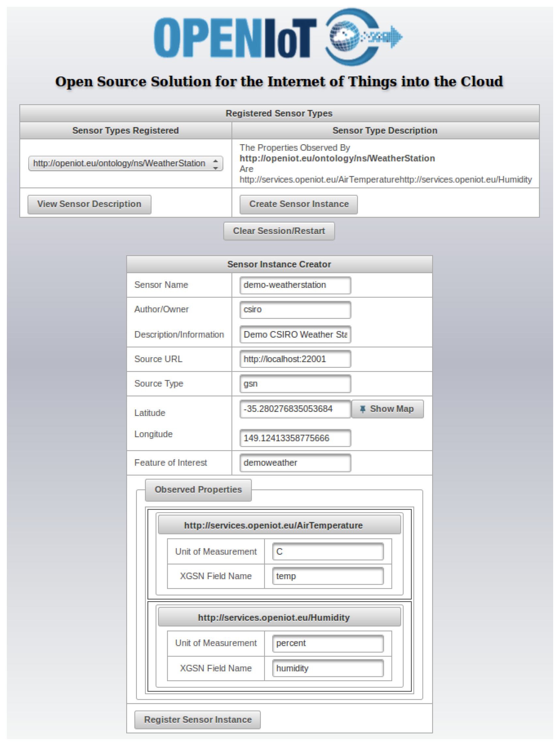Click the View Sensor Description button
The width and height of the screenshot is (560, 745).
(x=89, y=204)
